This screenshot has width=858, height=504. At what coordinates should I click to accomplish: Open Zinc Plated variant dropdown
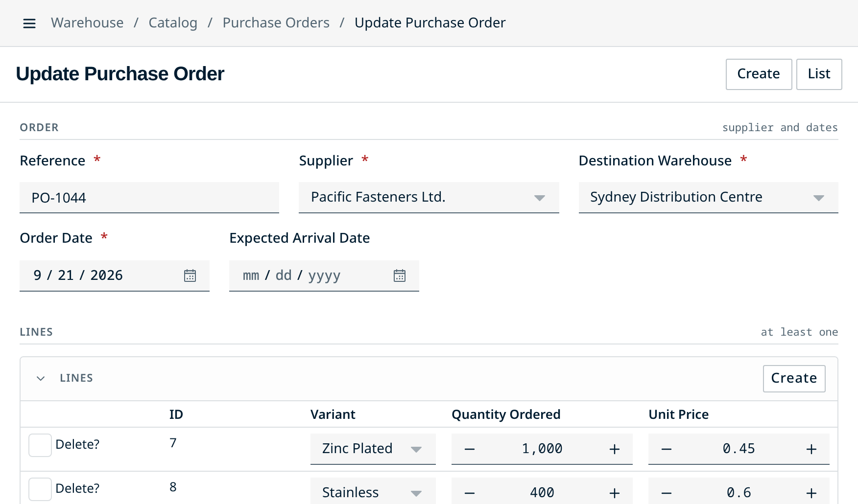[x=373, y=449]
